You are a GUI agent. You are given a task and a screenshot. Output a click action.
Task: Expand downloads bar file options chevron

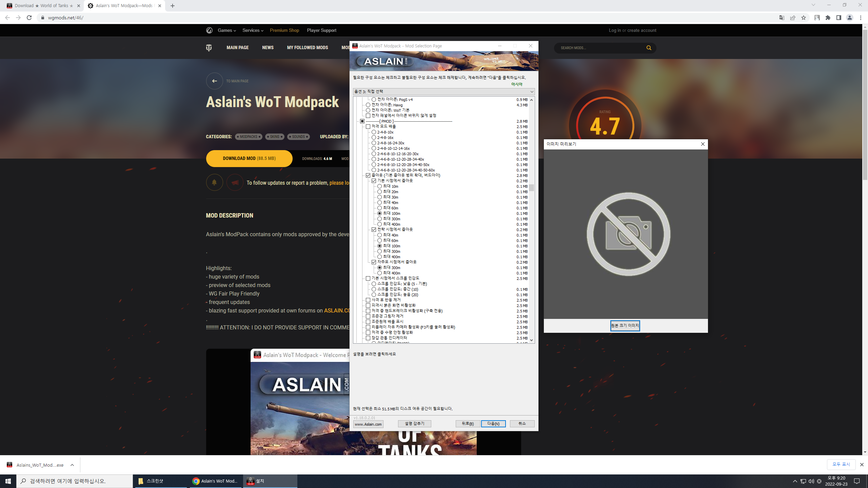[72, 465]
